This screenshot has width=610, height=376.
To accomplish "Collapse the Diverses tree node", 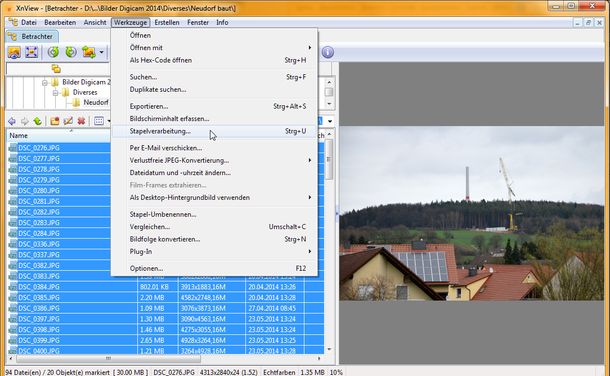I will coord(55,93).
